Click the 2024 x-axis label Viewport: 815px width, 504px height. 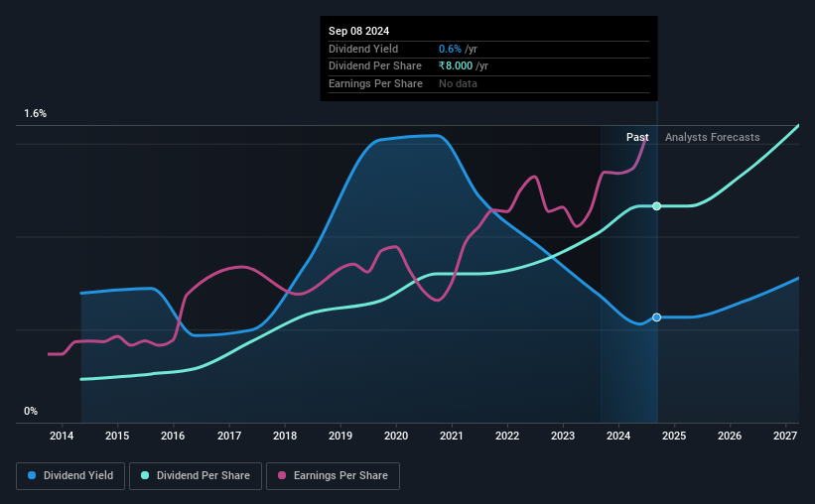point(618,436)
